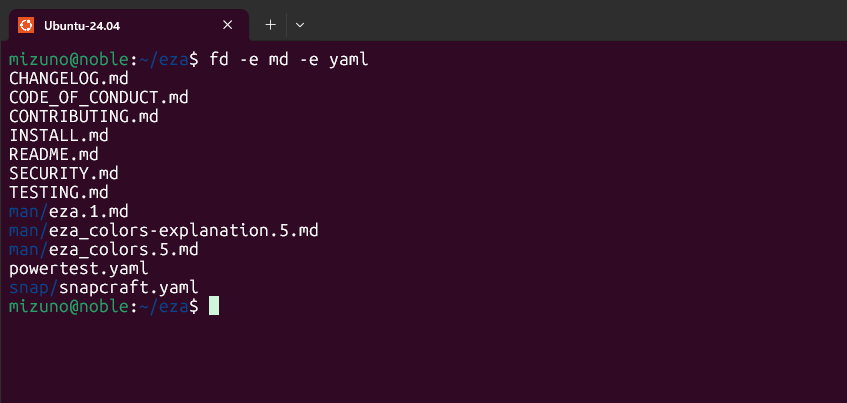Click powertest.yaml in the output

click(x=78, y=269)
